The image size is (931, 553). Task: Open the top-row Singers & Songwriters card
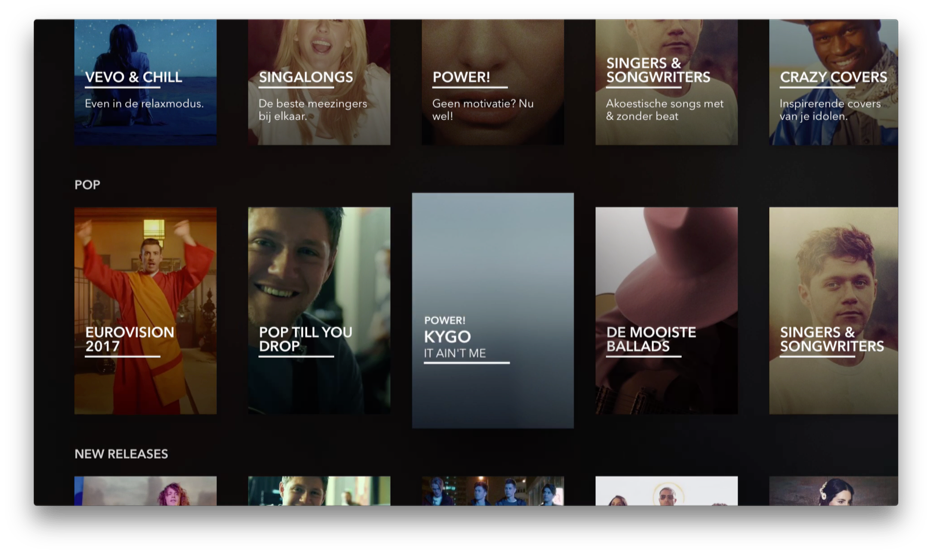tap(666, 82)
